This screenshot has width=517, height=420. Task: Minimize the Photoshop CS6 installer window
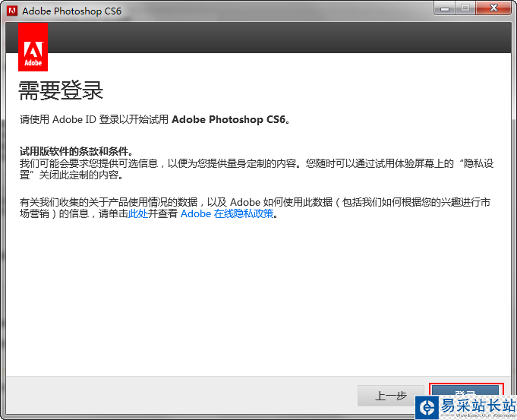[x=445, y=8]
